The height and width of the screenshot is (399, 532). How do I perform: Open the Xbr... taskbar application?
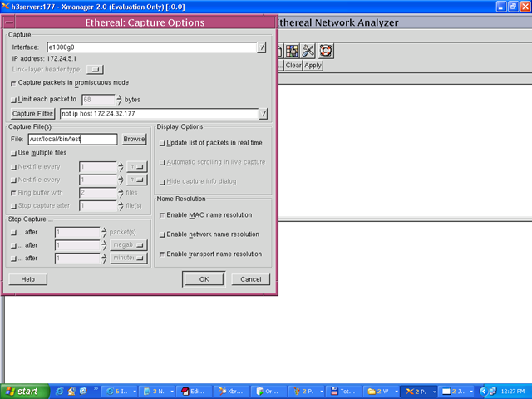232,392
